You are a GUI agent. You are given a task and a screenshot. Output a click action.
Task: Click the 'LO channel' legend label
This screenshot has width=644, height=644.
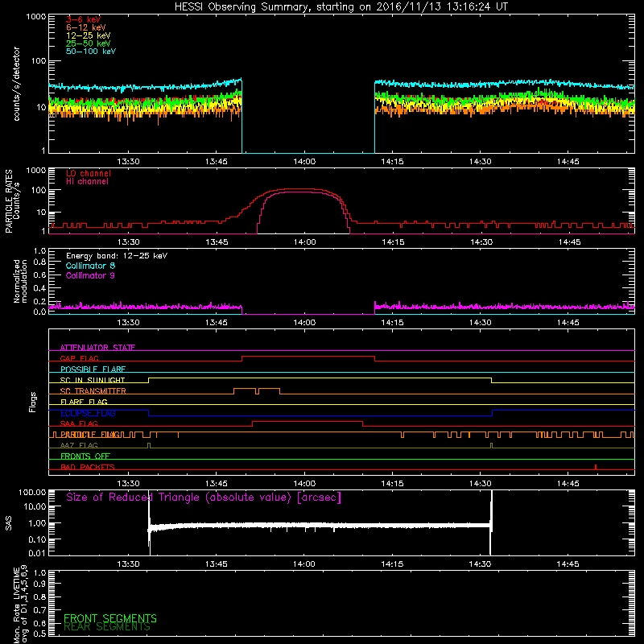[x=89, y=173]
